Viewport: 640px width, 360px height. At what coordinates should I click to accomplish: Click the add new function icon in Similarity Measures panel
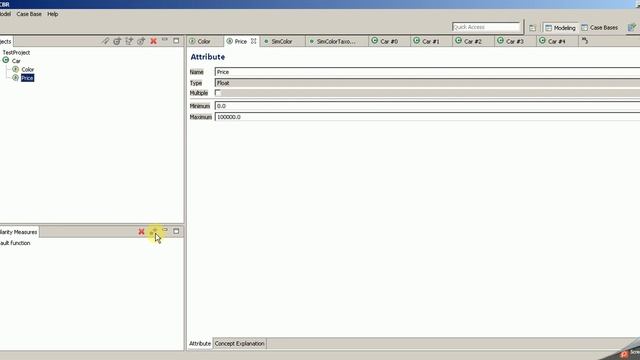153,231
